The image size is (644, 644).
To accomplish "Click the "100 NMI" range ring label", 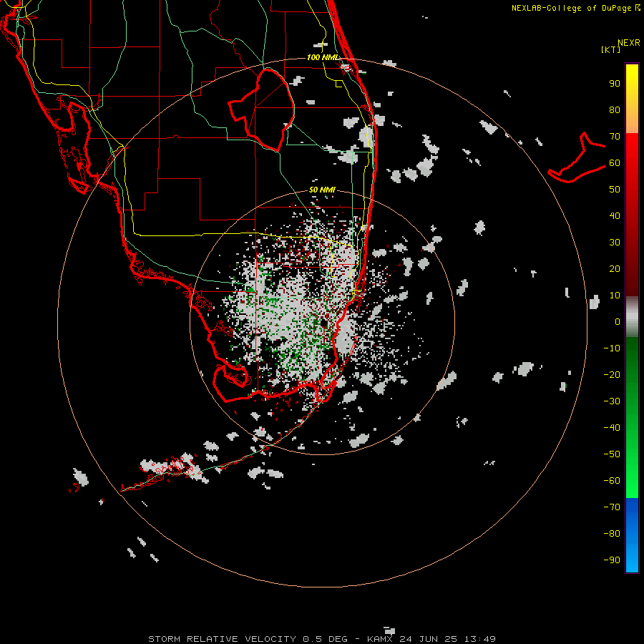I will (323, 57).
